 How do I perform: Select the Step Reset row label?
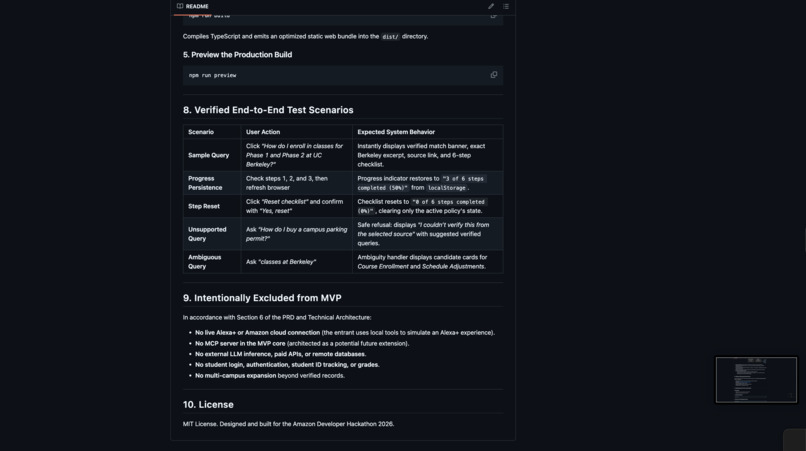[204, 206]
